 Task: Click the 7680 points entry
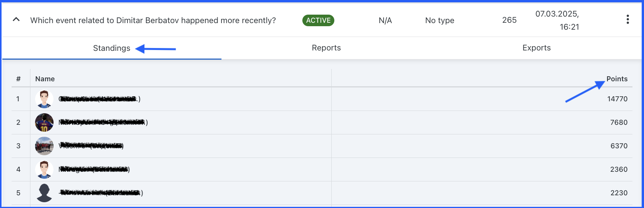coord(619,122)
